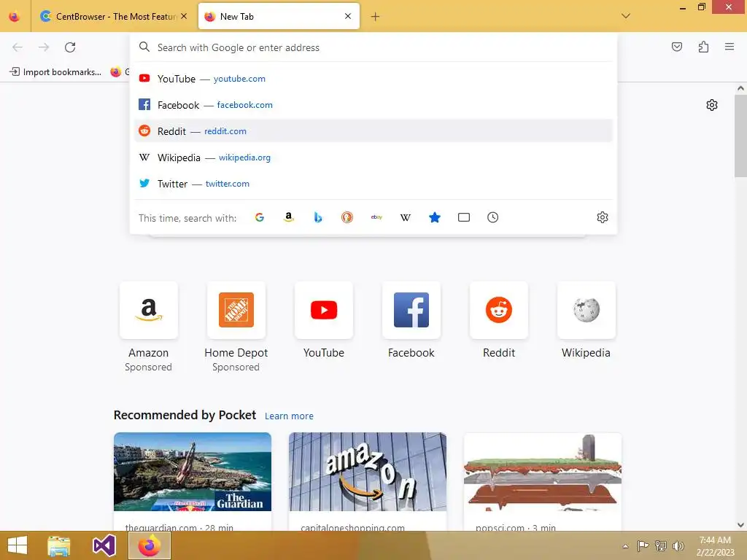747x560 pixels.
Task: Open a new tab with plus button
Action: click(376, 17)
